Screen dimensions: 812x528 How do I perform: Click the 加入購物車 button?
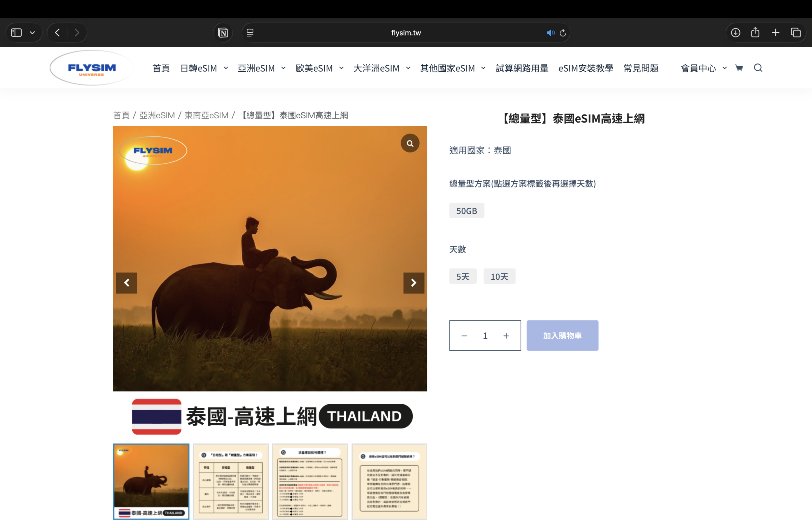(x=562, y=336)
